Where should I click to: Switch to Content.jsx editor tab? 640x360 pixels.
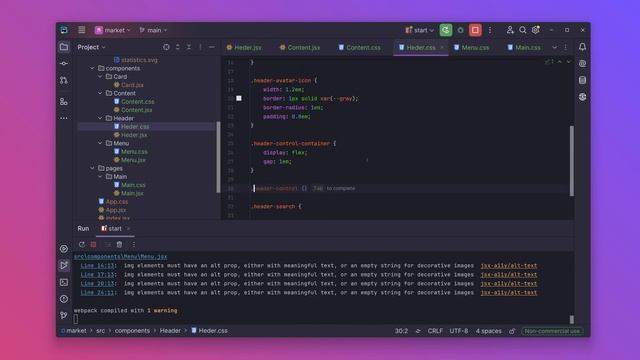tap(300, 47)
